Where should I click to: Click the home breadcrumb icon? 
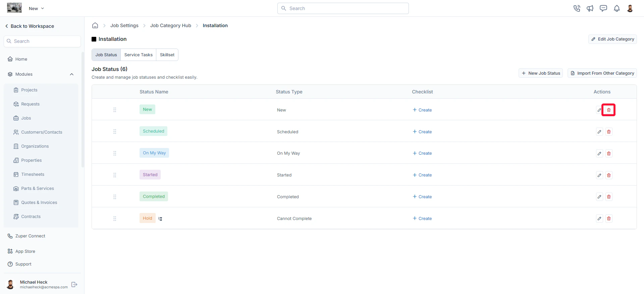click(95, 25)
